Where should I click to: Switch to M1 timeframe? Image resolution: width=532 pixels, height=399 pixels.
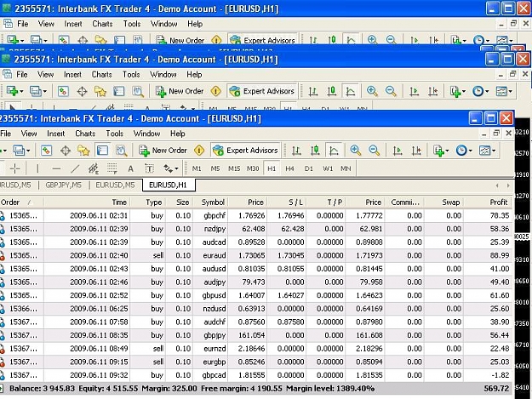point(197,168)
